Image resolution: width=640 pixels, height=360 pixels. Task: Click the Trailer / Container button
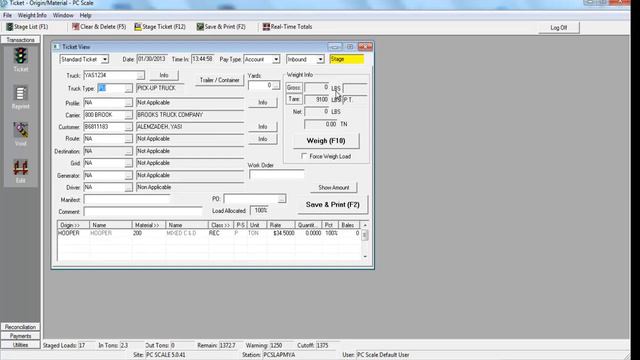point(220,80)
